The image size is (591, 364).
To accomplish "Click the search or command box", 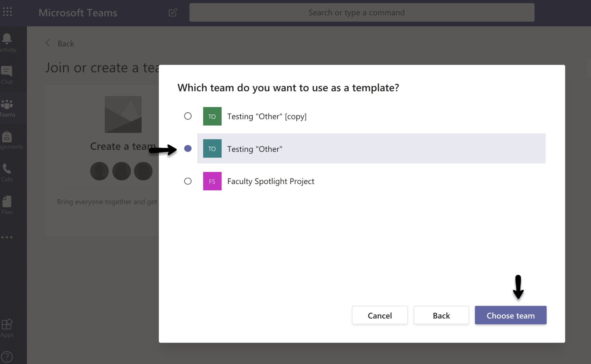I will 362,12.
